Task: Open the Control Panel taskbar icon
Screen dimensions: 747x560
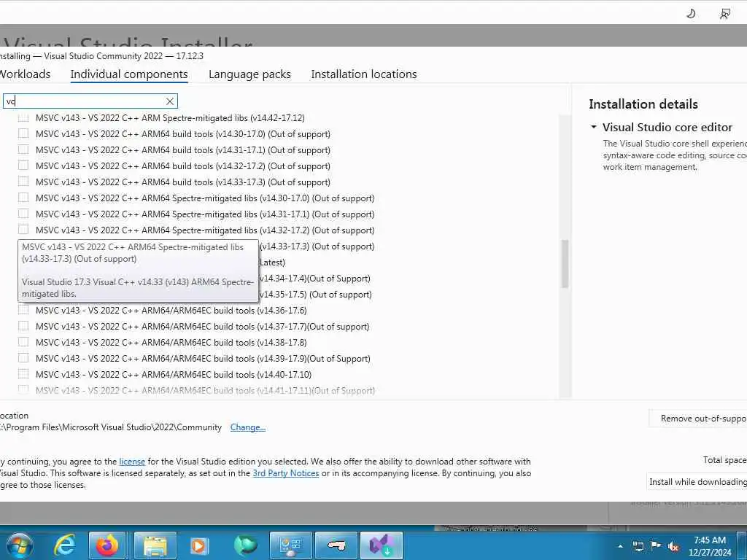Action: coord(290,545)
